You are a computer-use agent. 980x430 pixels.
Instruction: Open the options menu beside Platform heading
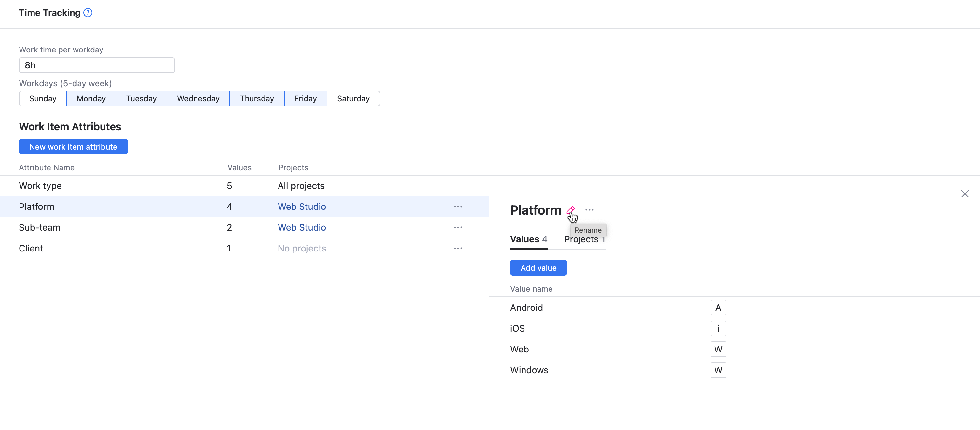pos(590,209)
